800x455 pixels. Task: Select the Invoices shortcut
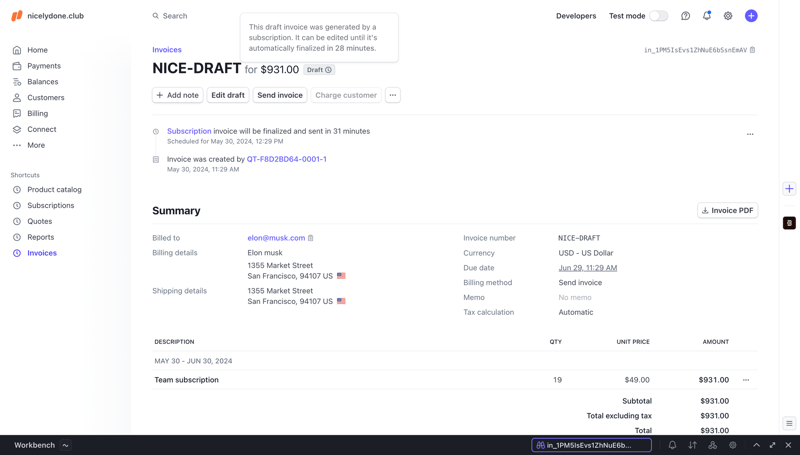(42, 252)
